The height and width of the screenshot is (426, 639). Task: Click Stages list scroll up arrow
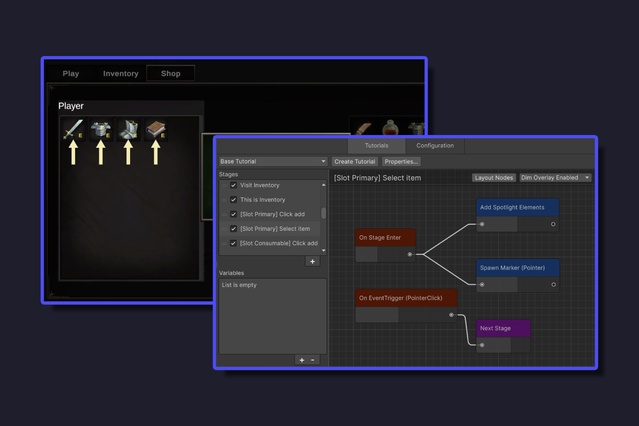[324, 185]
